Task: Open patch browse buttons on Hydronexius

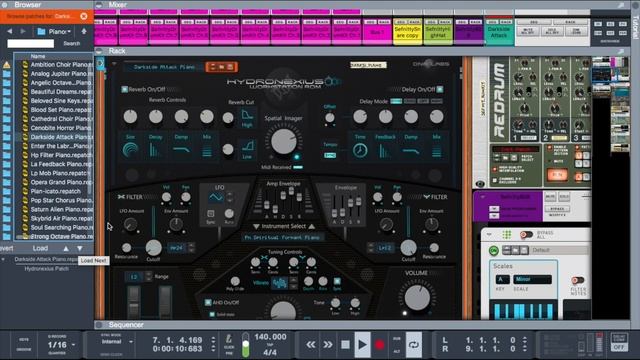Action: (x=222, y=67)
